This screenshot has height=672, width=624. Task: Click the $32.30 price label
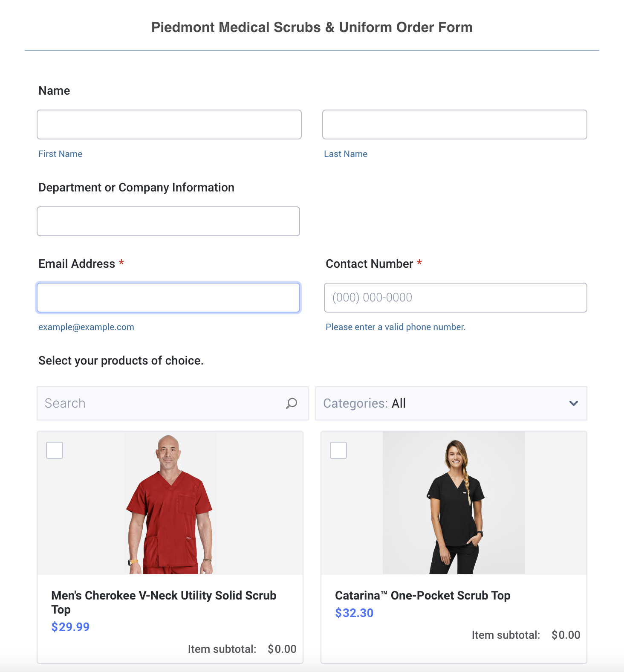[354, 613]
